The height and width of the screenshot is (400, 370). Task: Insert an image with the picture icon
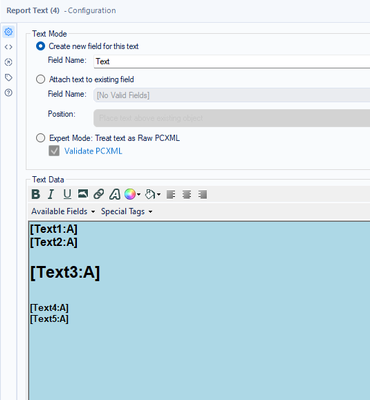[83, 194]
